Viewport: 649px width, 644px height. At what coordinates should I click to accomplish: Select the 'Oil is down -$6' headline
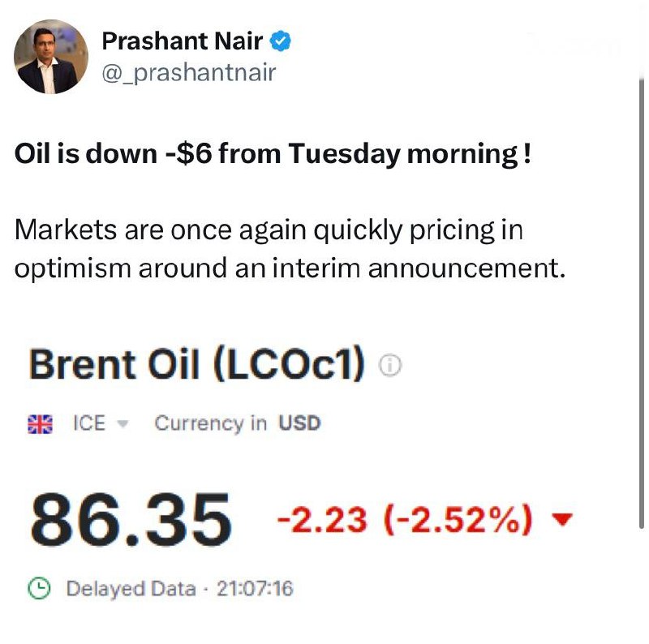(273, 153)
